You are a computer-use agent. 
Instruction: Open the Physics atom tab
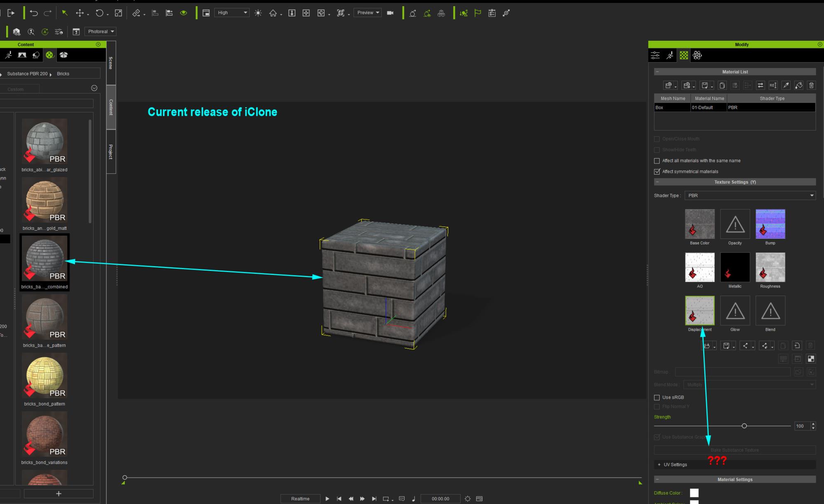[x=697, y=55]
